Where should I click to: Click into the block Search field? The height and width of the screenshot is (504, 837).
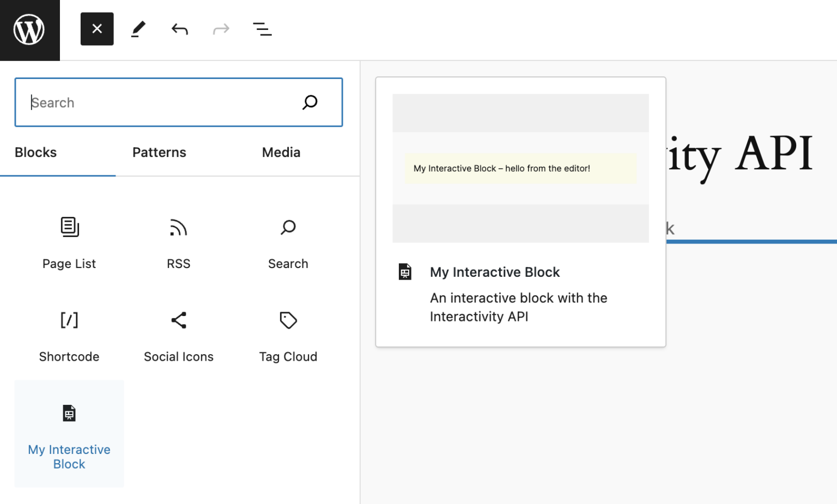(x=158, y=102)
